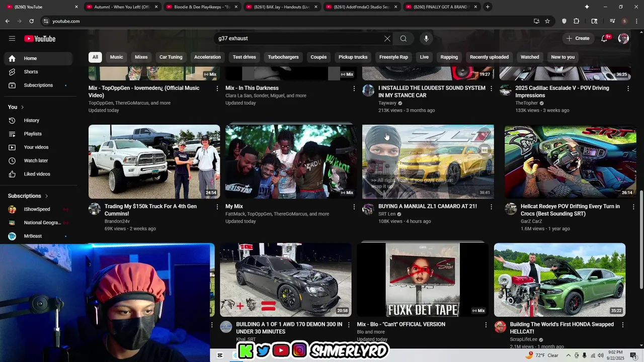The image size is (644, 362).
Task: Open Taywavy channel avatar
Action: pos(368,90)
